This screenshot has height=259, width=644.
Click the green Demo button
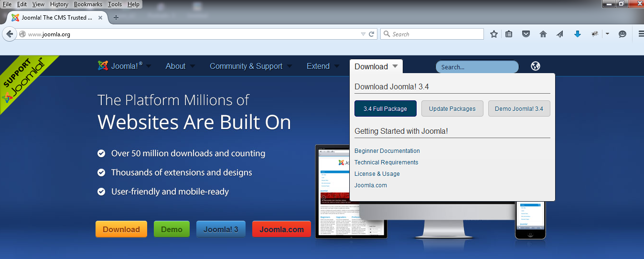tap(172, 229)
